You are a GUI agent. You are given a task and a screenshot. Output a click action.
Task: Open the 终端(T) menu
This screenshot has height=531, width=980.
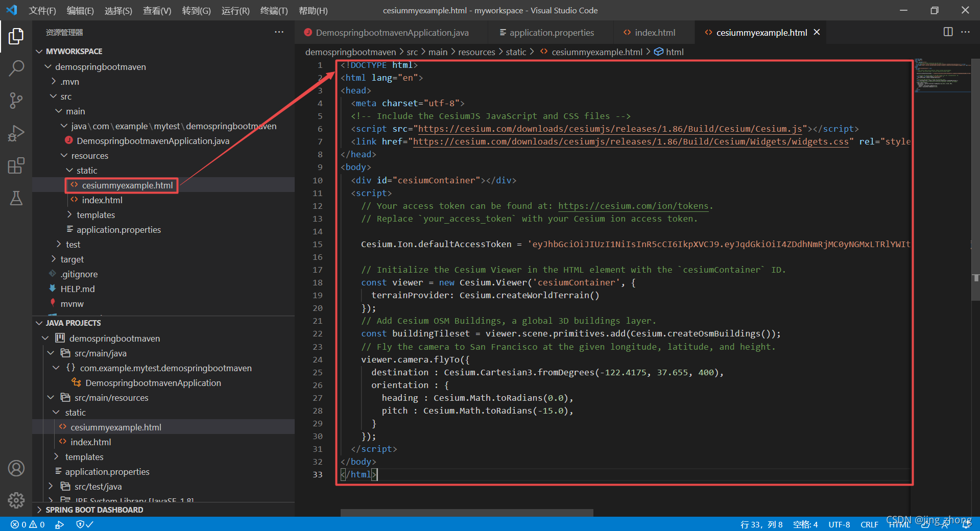[274, 10]
